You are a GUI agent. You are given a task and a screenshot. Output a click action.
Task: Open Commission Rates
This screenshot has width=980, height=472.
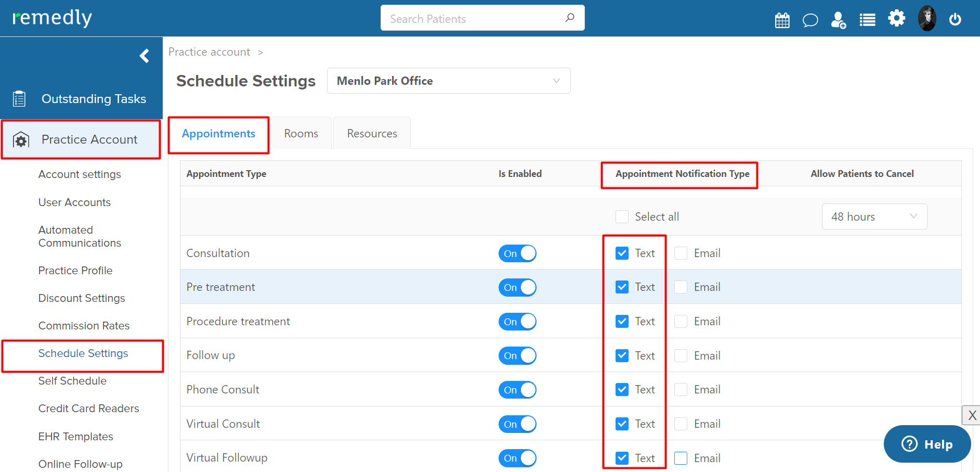click(x=84, y=326)
